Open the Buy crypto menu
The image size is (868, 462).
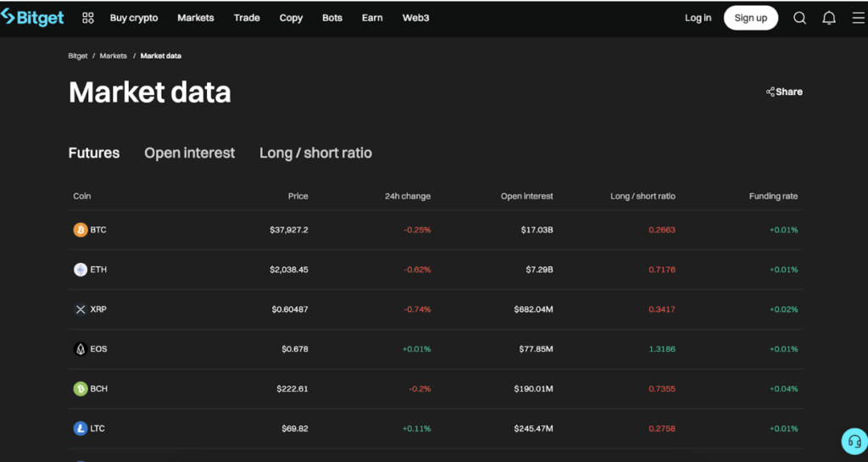134,18
